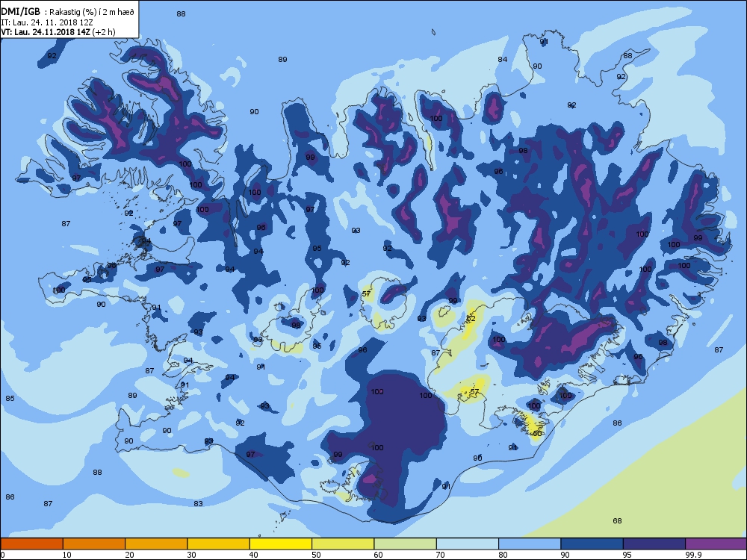Screen dimensions: 747x560
Task: Pick the 60–70 pale green legend swatch
Action: [406, 544]
